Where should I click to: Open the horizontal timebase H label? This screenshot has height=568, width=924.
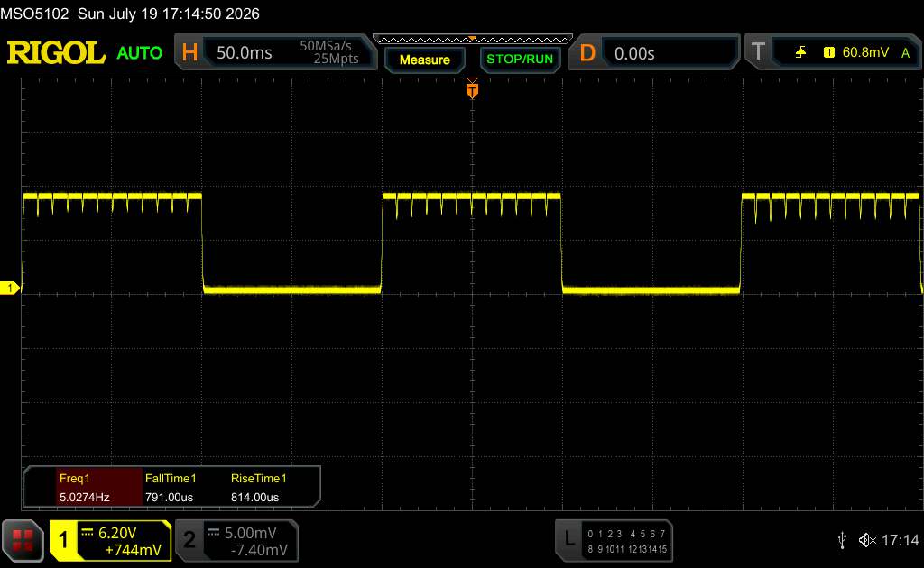point(189,52)
